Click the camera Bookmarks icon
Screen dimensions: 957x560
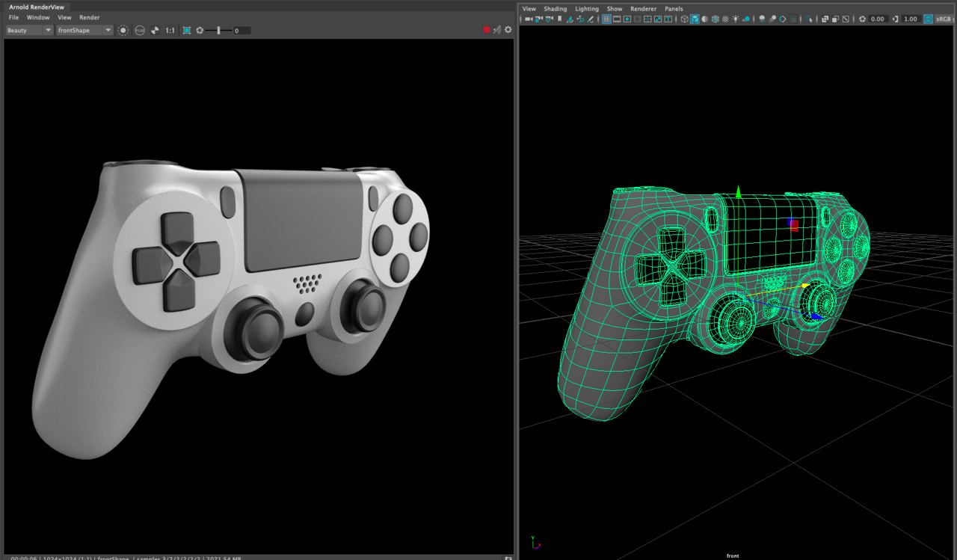pos(559,19)
